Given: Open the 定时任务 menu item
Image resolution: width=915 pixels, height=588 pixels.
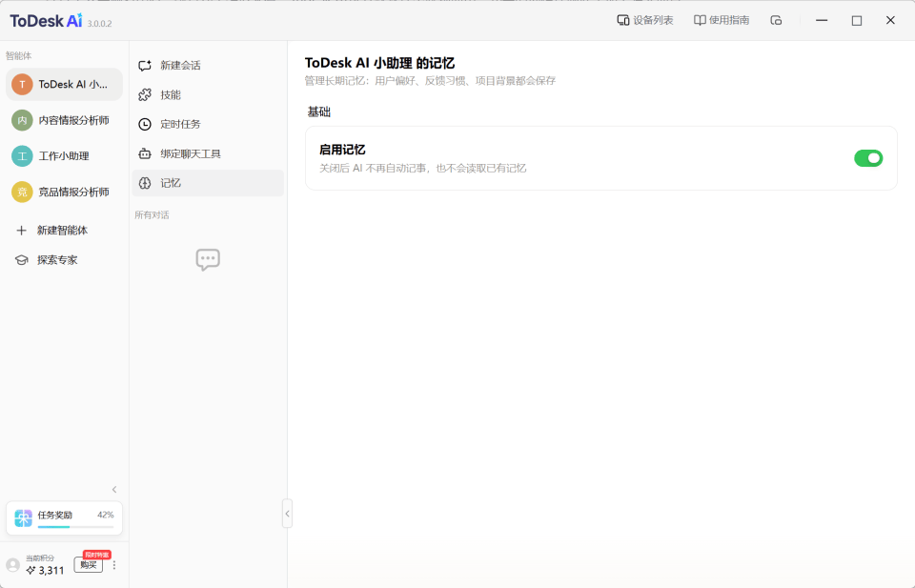Looking at the screenshot, I should pos(208,124).
